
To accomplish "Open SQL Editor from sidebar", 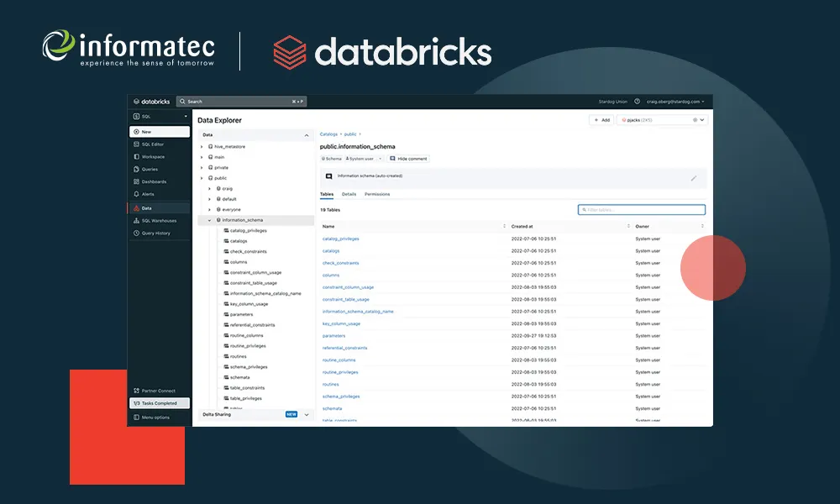I will tap(149, 144).
